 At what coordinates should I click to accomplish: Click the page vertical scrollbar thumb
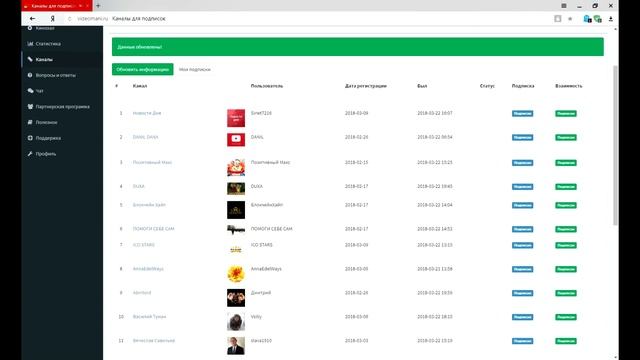(x=615, y=145)
